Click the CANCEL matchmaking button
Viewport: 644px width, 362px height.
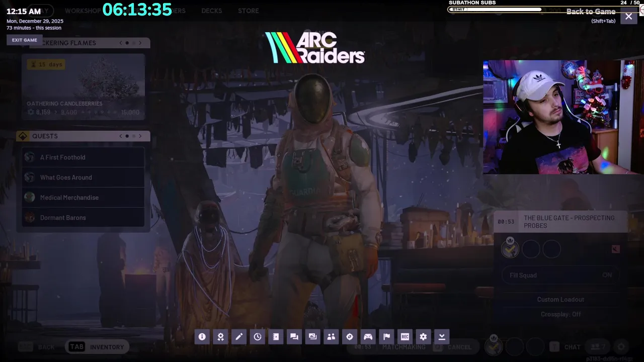pyautogui.click(x=453, y=347)
